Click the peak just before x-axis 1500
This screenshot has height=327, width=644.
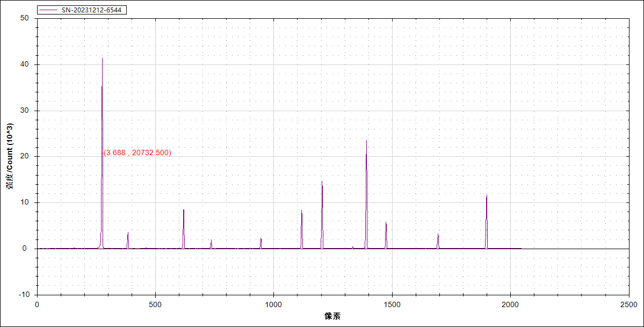click(386, 223)
